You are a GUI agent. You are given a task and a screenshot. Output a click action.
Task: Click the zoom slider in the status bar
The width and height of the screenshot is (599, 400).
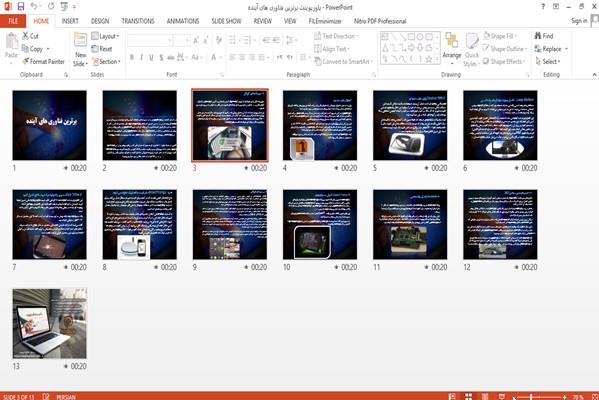coord(539,397)
